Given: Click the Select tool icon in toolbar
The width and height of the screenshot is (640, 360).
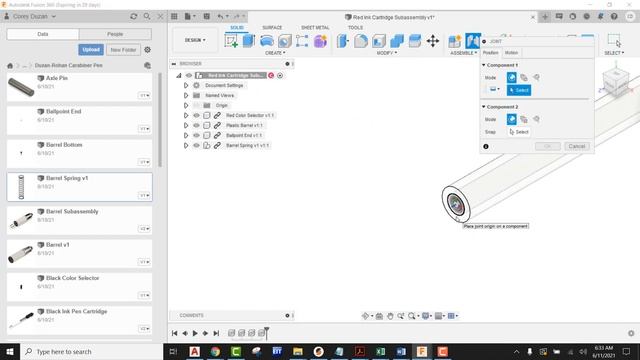Looking at the screenshot, I should [x=614, y=40].
